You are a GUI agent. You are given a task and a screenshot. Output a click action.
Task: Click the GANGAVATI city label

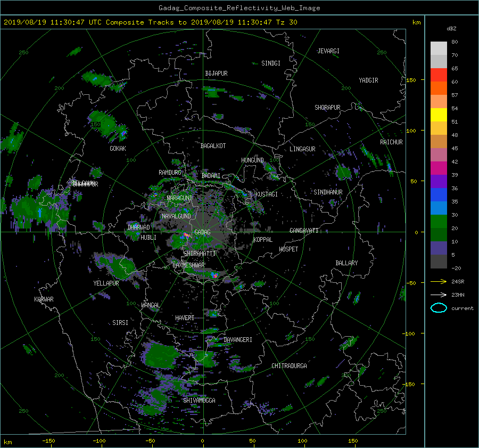tap(304, 231)
